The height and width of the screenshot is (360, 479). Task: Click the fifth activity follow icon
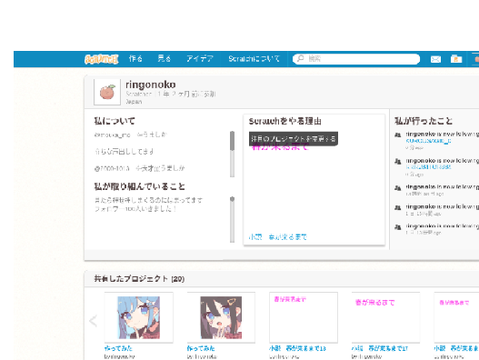pos(398,227)
